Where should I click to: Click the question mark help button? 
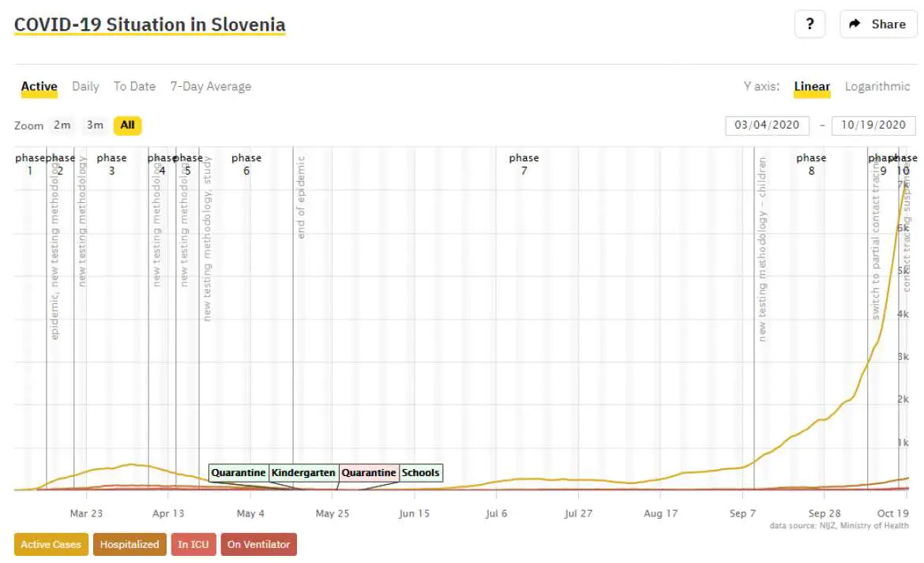coord(809,24)
